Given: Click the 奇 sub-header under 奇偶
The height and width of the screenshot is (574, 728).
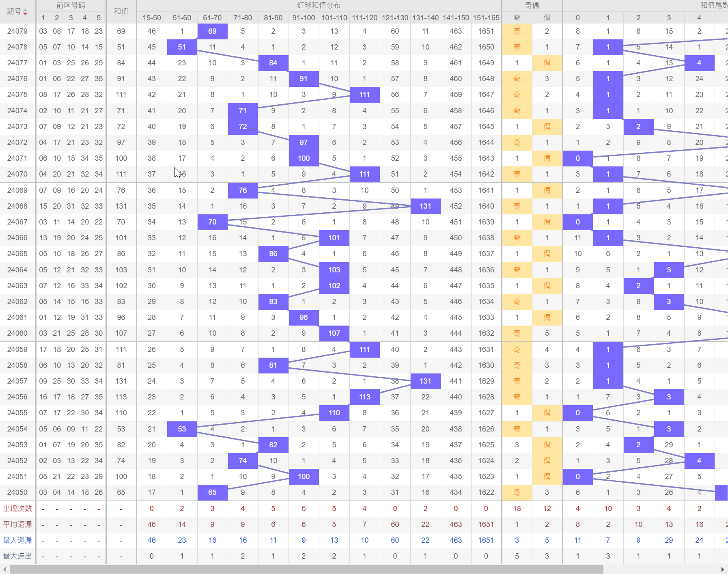Looking at the screenshot, I should pos(517,18).
